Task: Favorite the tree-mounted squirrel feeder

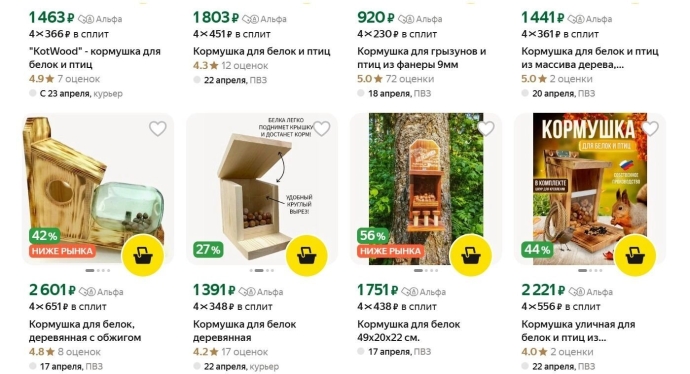Action: point(486,128)
